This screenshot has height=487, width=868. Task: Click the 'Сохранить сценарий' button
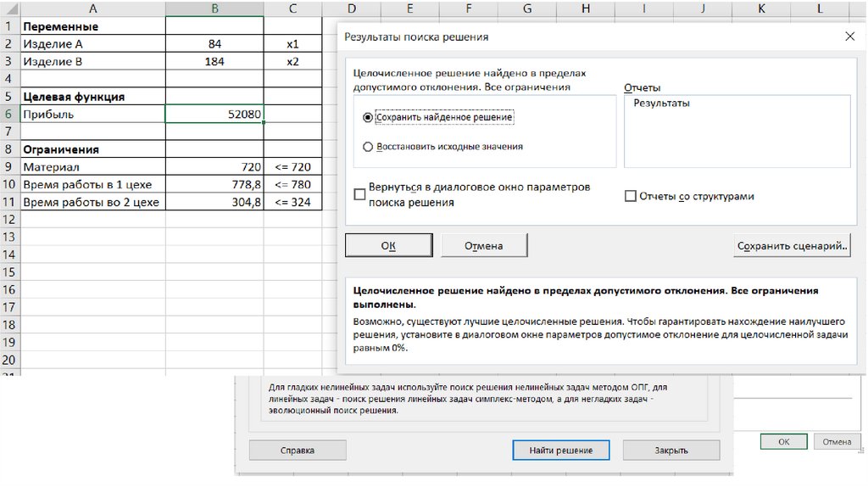pos(792,246)
